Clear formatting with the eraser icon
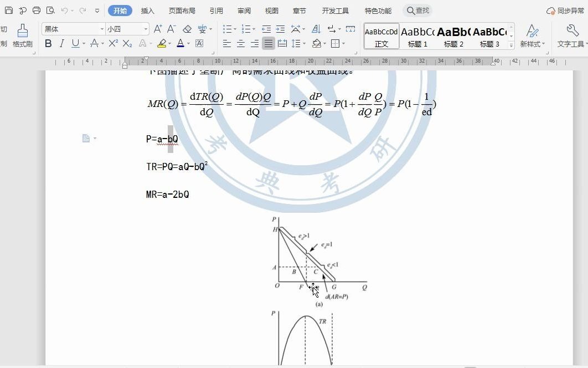This screenshot has height=368, width=588. [x=188, y=28]
